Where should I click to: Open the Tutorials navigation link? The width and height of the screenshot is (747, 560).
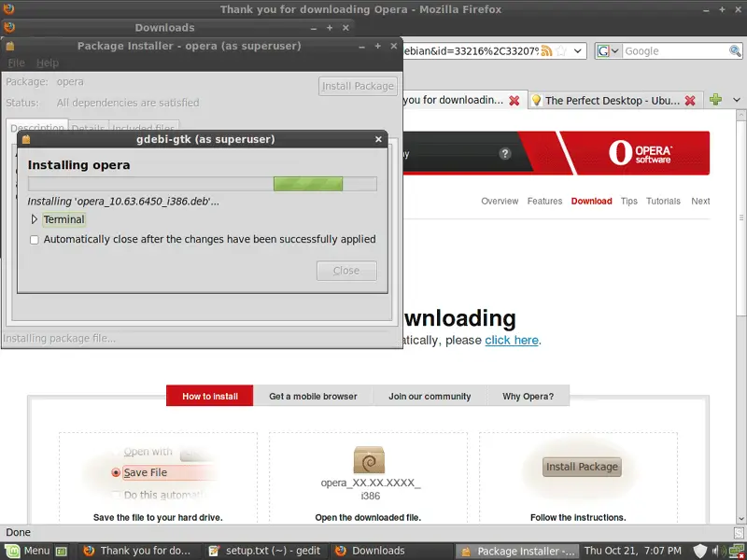pyautogui.click(x=663, y=201)
